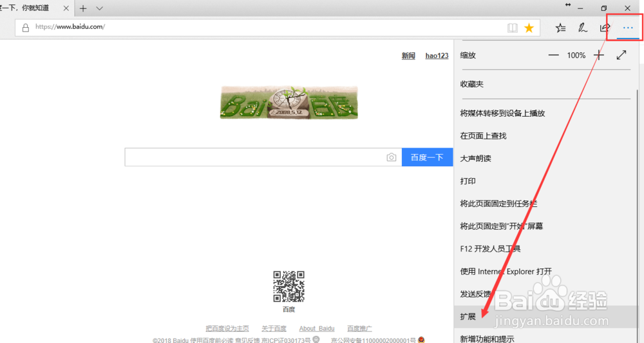
Task: Close the Baidu tab
Action: [x=66, y=8]
